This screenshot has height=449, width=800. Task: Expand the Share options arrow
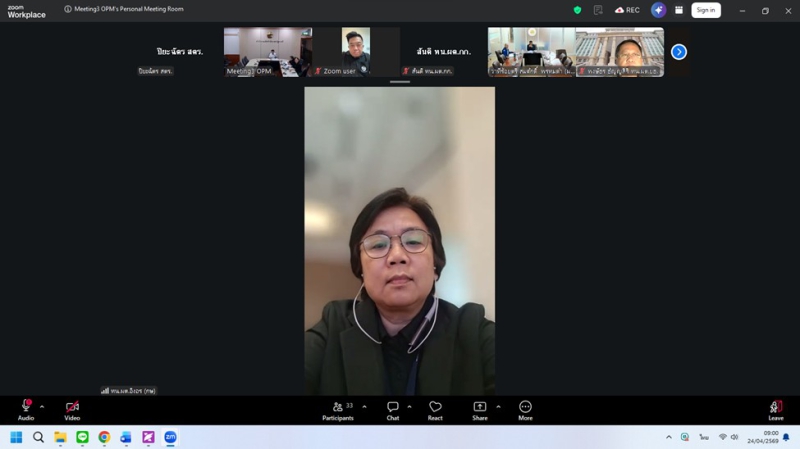(498, 407)
